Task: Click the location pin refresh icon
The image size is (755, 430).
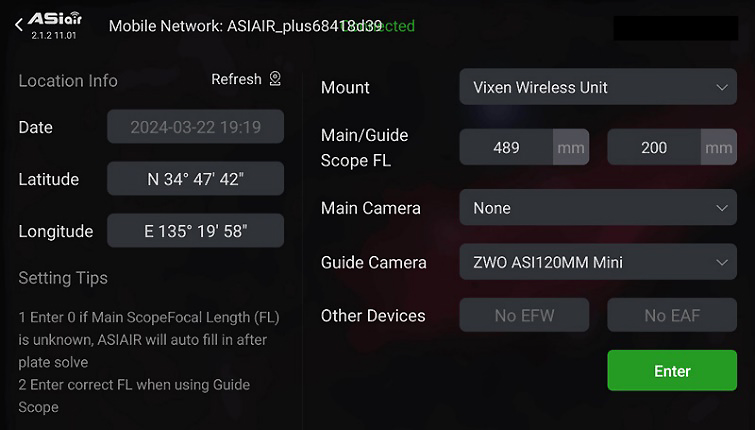Action: click(275, 78)
